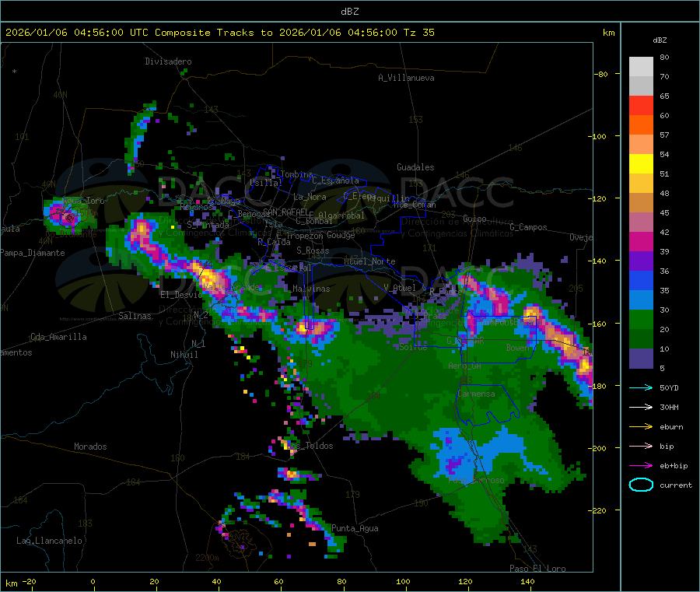Click the Malvinas map label
The width and height of the screenshot is (700, 592).
311,289
